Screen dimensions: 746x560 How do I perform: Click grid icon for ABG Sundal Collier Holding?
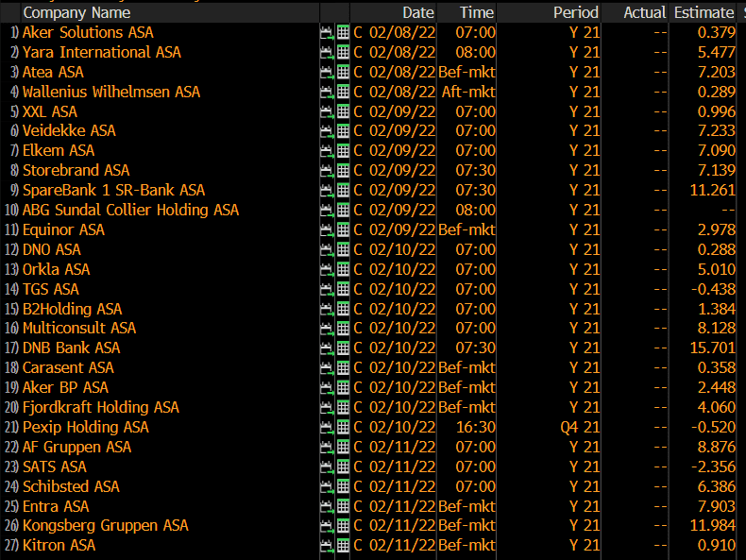pos(343,211)
